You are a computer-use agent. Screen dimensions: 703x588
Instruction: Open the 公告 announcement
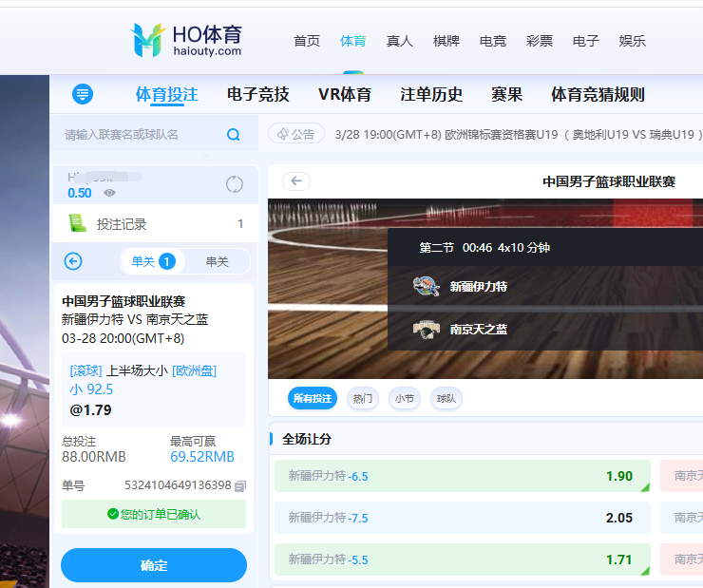point(296,135)
